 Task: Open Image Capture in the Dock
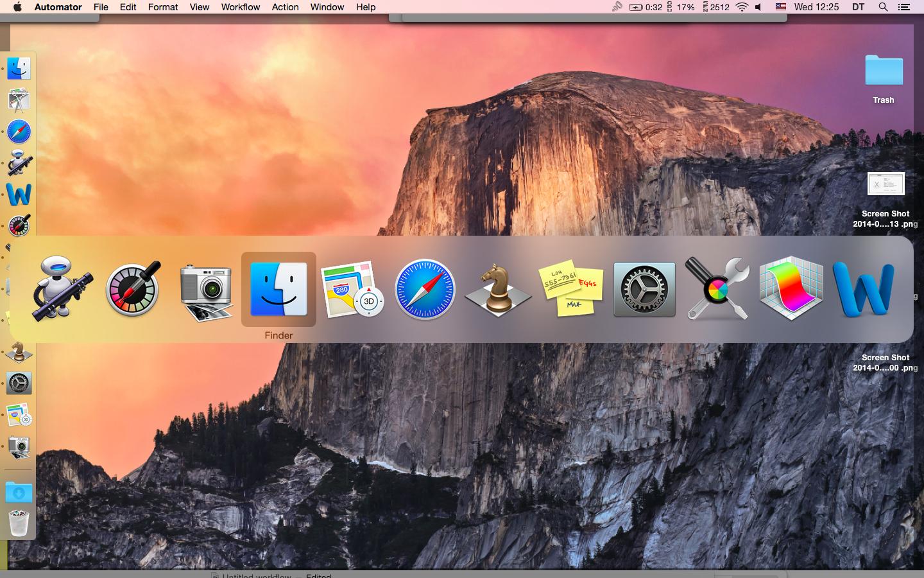coord(19,446)
